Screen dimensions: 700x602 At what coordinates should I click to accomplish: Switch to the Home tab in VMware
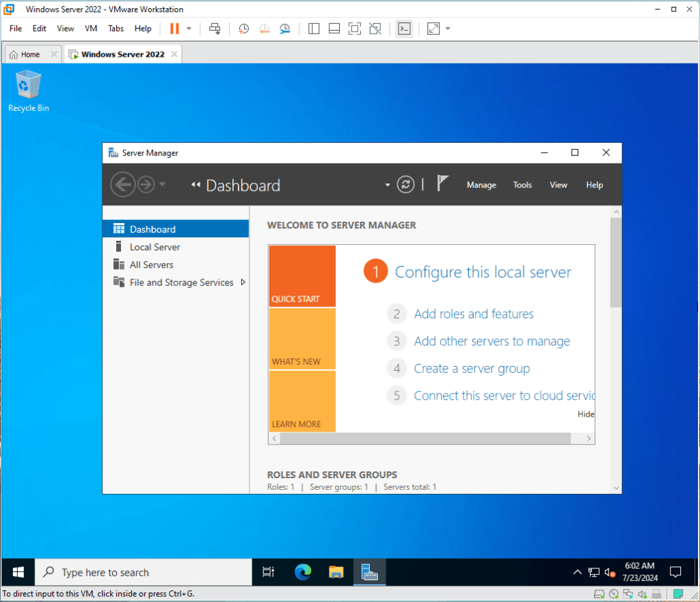(25, 54)
